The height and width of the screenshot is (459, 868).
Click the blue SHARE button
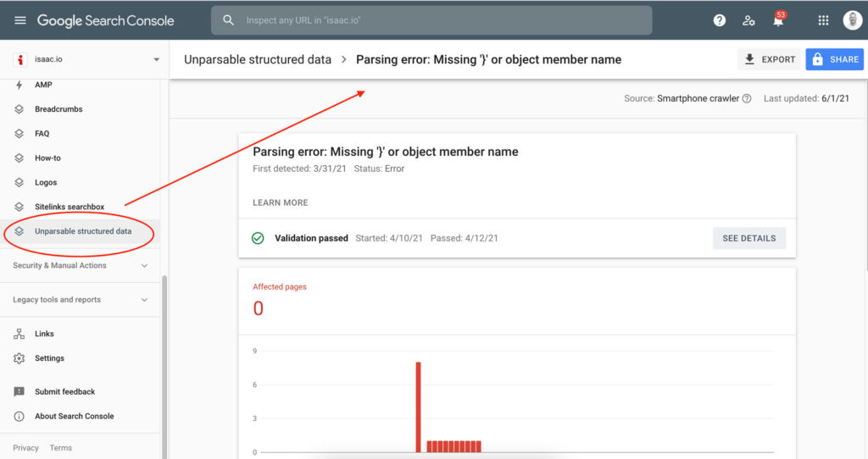click(x=835, y=59)
